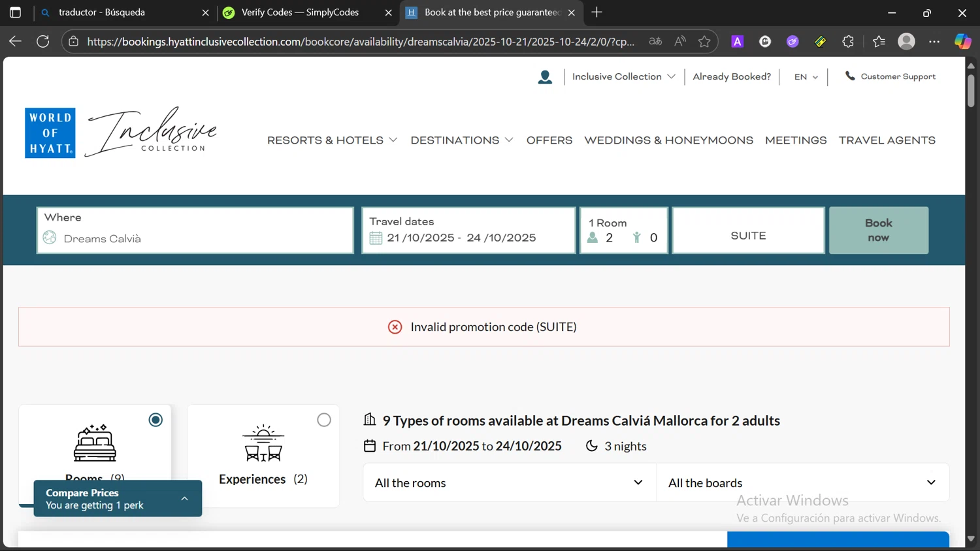This screenshot has height=551, width=980.
Task: View site information lock icon
Action: (x=74, y=42)
